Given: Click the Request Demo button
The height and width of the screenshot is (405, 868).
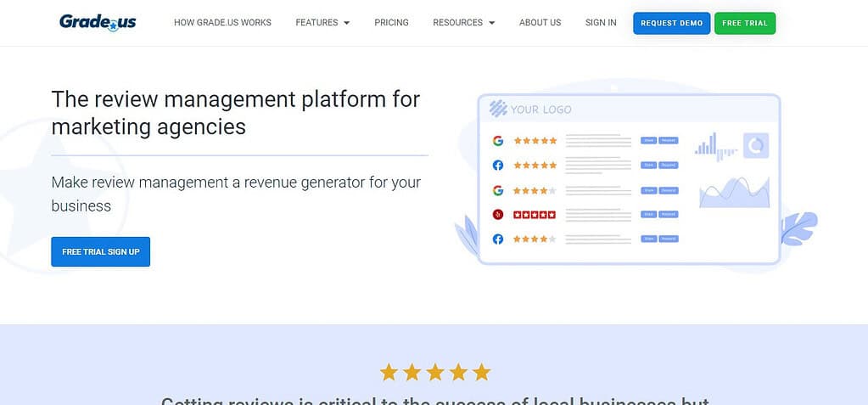Looking at the screenshot, I should coord(671,23).
